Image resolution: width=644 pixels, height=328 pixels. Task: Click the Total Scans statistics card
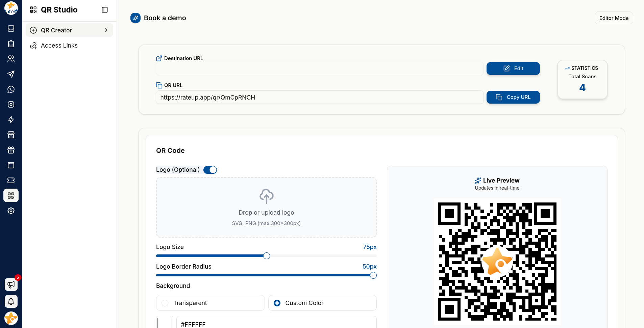pos(582,79)
